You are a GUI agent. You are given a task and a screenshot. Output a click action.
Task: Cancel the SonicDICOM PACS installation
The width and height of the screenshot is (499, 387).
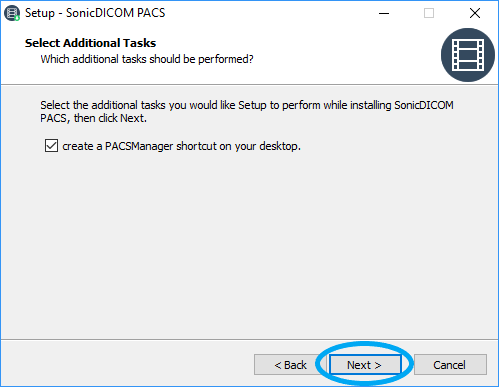pyautogui.click(x=450, y=365)
